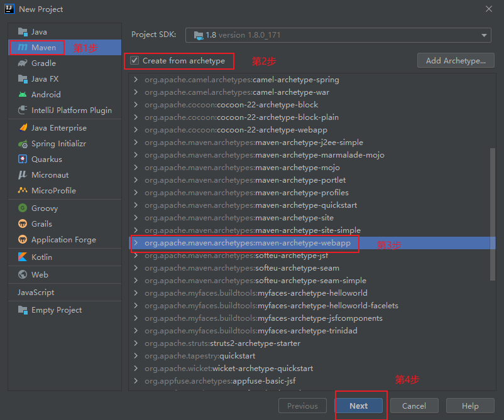Click the IntelliJ Platform Plugin icon
This screenshot has height=420, width=504.
pyautogui.click(x=23, y=110)
